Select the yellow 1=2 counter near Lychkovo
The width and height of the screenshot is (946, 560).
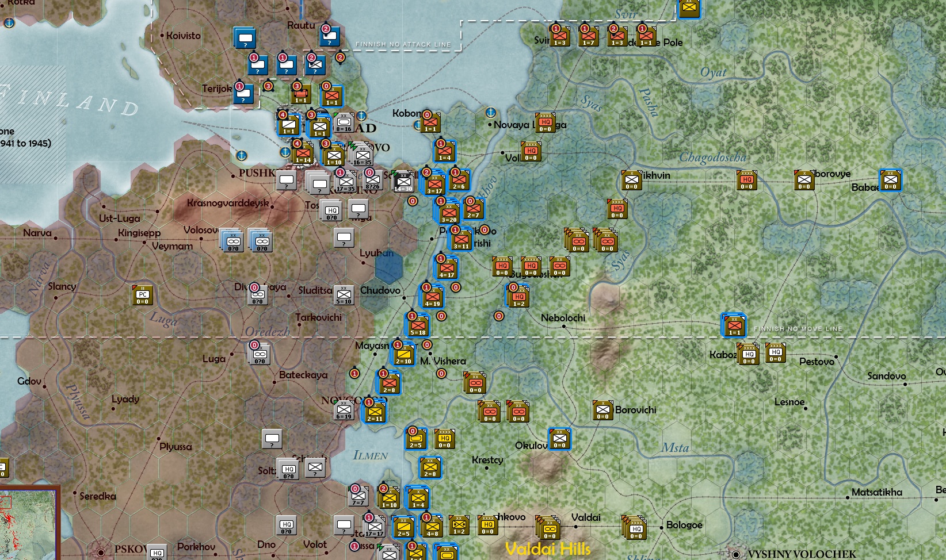[459, 525]
